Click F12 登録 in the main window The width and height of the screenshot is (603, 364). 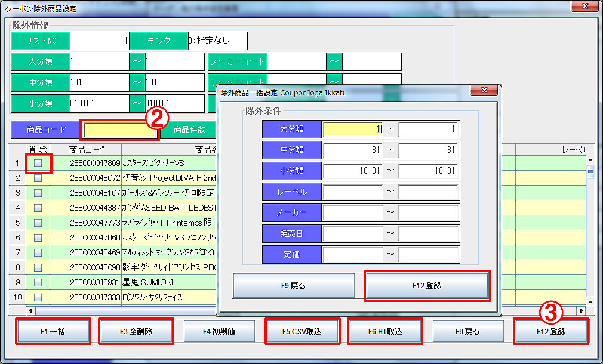[x=551, y=332]
